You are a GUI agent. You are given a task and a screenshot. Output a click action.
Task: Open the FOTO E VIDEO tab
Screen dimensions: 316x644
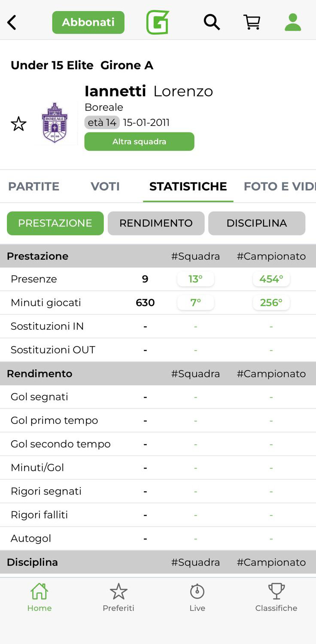tap(279, 186)
